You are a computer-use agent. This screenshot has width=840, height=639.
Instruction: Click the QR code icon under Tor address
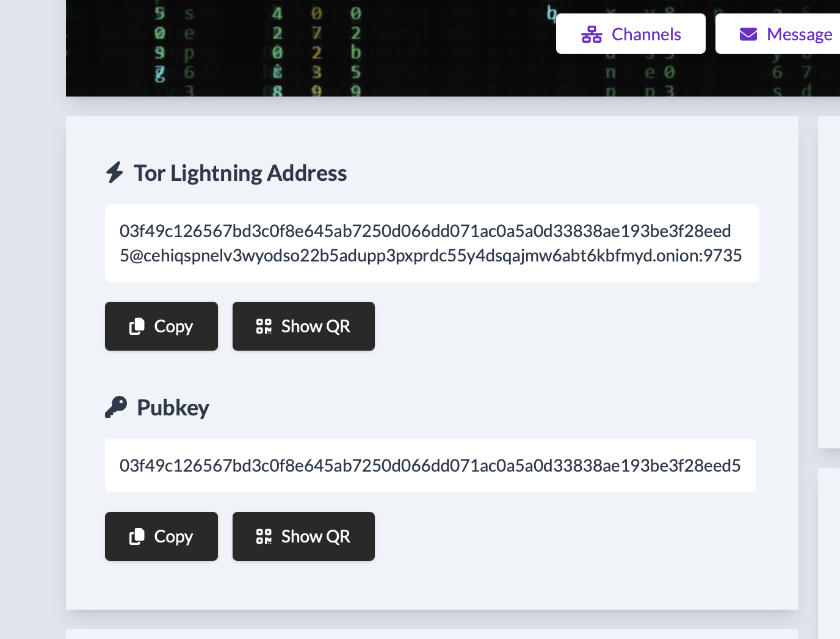pyautogui.click(x=264, y=326)
